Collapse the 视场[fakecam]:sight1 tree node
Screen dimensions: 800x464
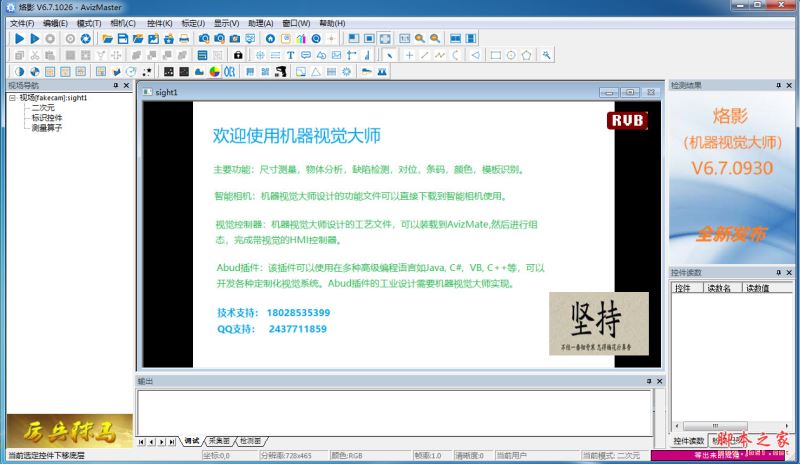point(12,97)
